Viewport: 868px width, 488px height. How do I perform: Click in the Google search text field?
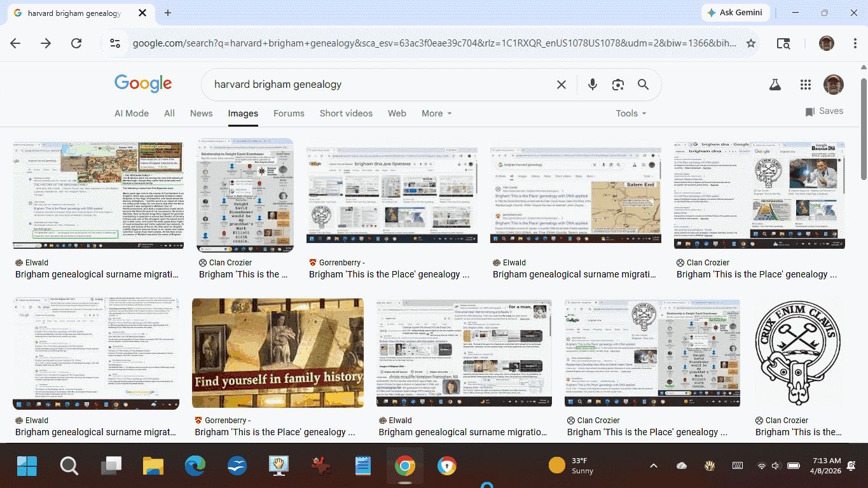(x=375, y=85)
